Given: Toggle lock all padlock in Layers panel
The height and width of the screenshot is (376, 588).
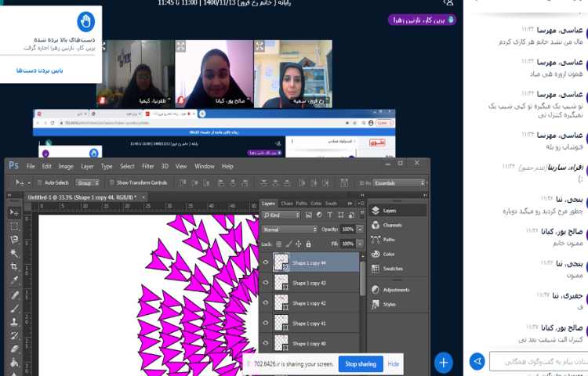Looking at the screenshot, I should point(308,244).
